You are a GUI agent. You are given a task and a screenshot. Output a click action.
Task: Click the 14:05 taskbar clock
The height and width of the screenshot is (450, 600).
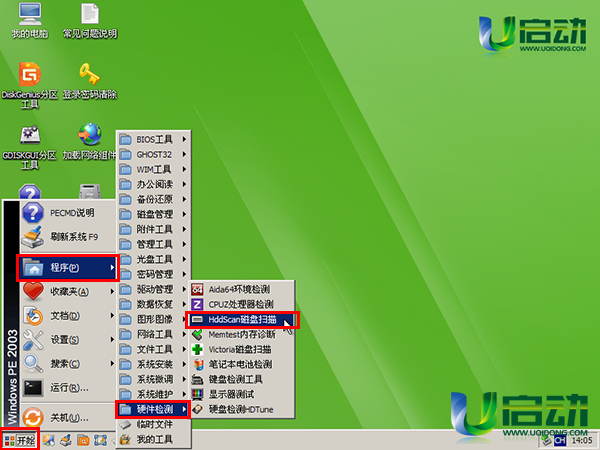582,441
